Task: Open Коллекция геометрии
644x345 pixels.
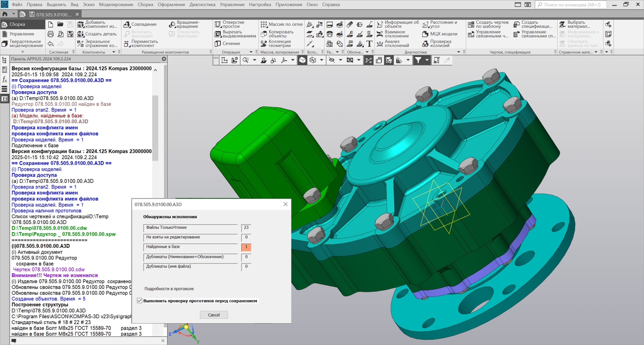Action: pos(276,44)
